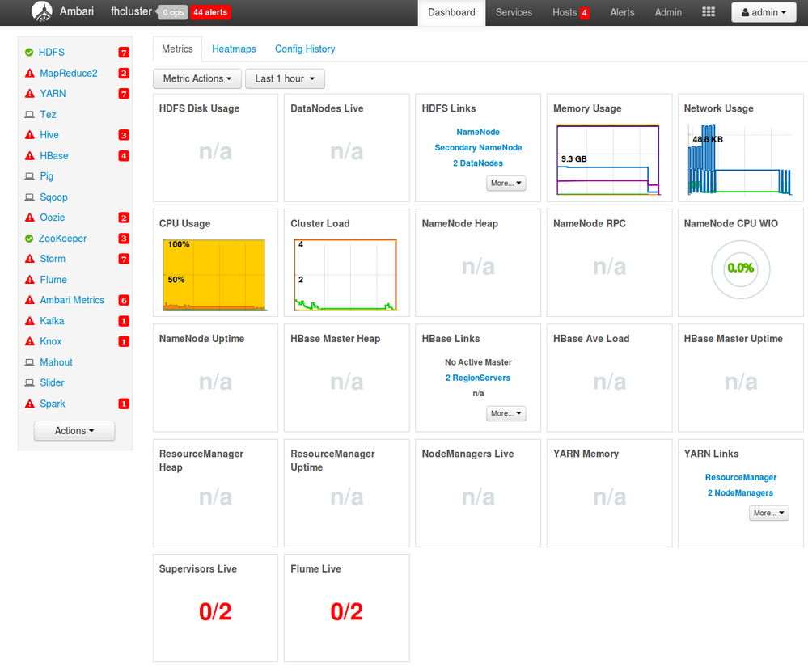Open the admin user dropdown

click(764, 12)
